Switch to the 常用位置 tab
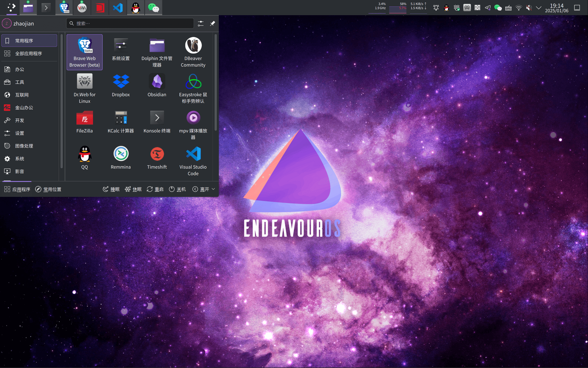Viewport: 588px width, 368px height. 52,189
